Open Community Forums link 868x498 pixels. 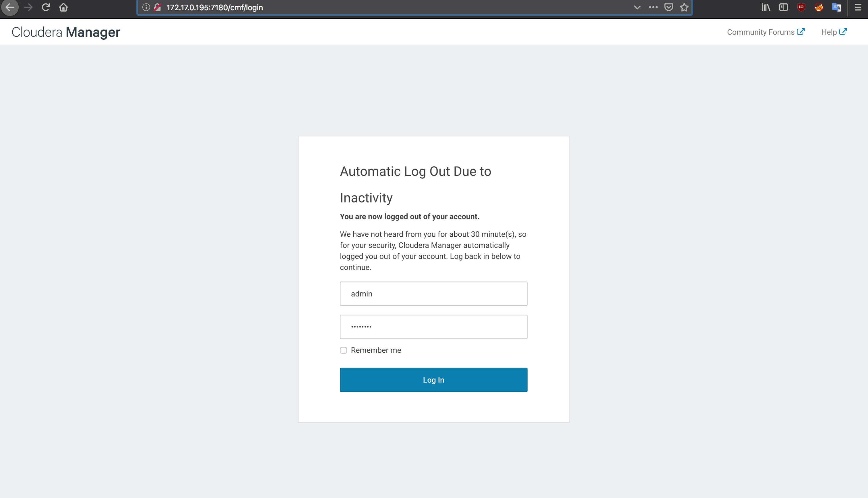766,32
